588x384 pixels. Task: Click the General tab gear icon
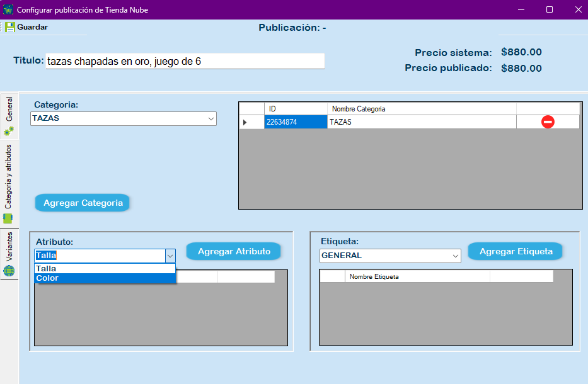tap(9, 131)
